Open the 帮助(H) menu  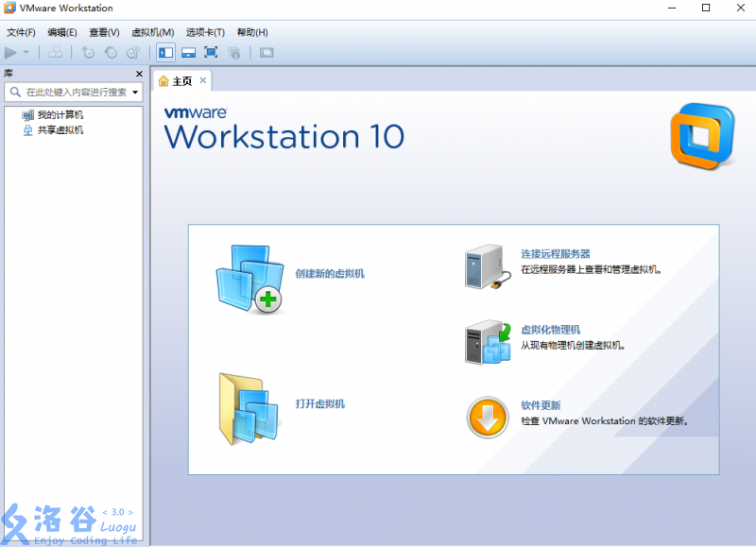pyautogui.click(x=252, y=32)
